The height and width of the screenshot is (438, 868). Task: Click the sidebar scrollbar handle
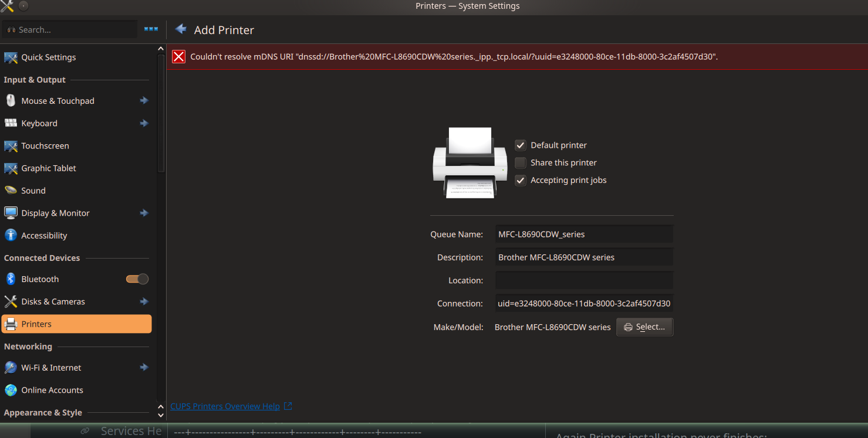click(161, 113)
